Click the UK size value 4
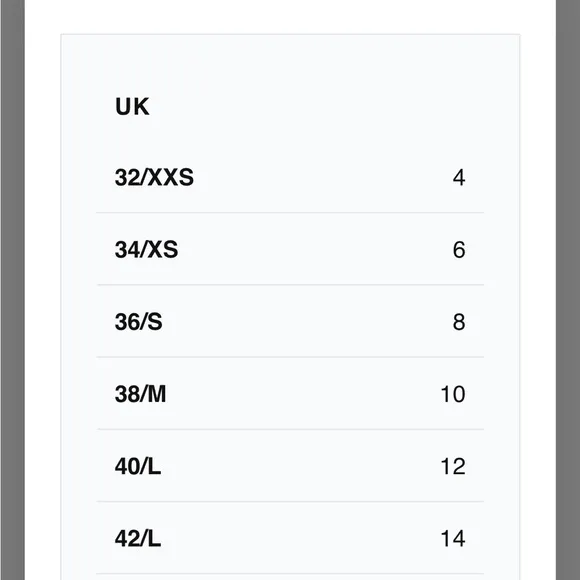The image size is (580, 580). [x=459, y=178]
